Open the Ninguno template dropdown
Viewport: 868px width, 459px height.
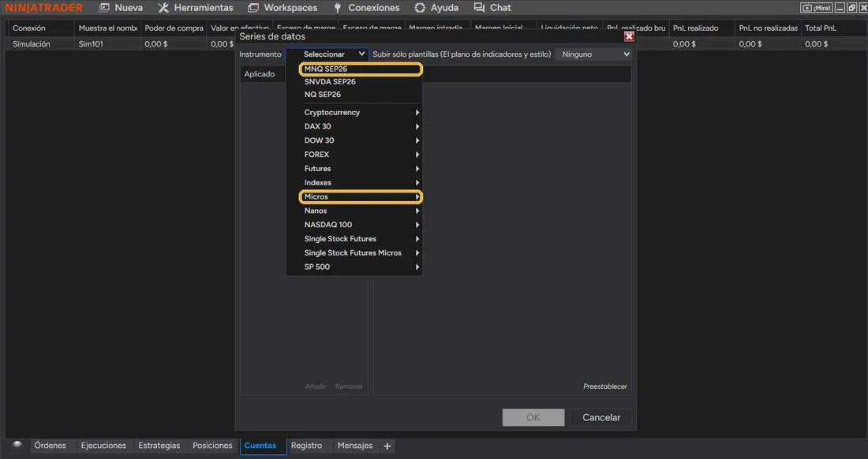click(x=593, y=54)
